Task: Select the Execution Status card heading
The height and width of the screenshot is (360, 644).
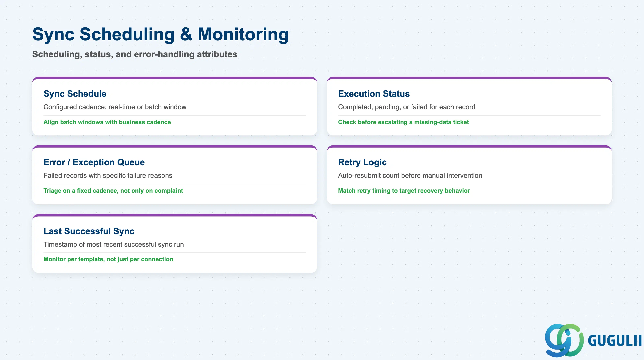Action: pos(374,94)
